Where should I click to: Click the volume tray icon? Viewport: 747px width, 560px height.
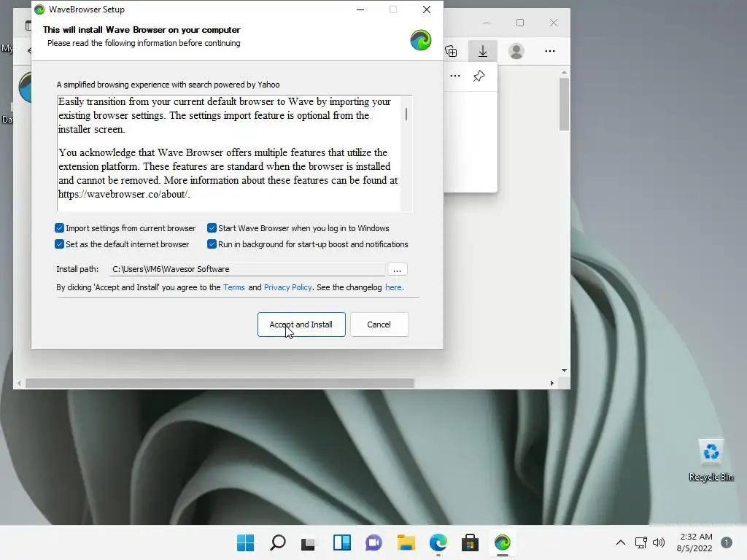pyautogui.click(x=659, y=542)
